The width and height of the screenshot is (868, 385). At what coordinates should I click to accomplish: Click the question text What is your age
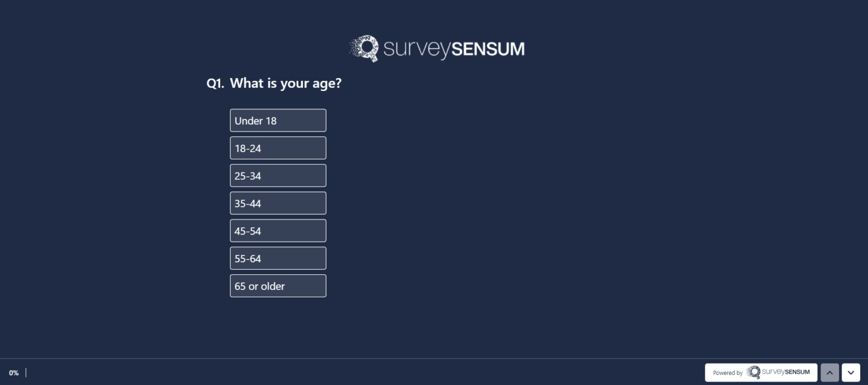[x=285, y=83]
